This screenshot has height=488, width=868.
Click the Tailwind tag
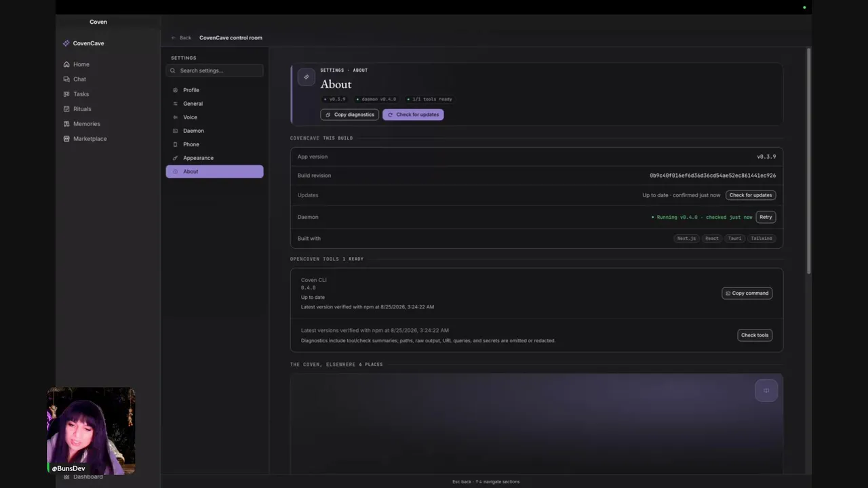tap(762, 239)
